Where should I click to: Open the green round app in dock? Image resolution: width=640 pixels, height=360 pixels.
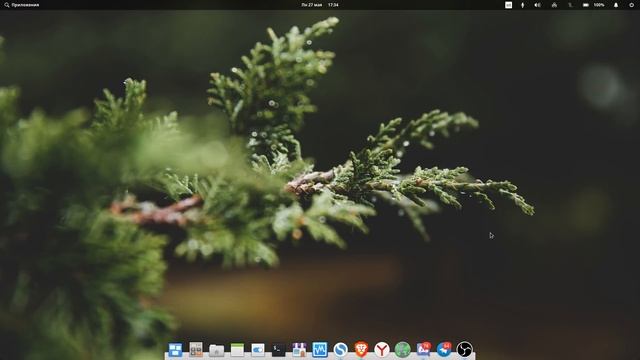point(402,350)
